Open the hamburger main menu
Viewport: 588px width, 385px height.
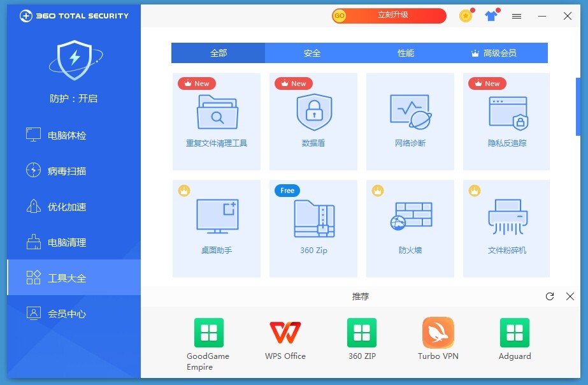pyautogui.click(x=517, y=16)
